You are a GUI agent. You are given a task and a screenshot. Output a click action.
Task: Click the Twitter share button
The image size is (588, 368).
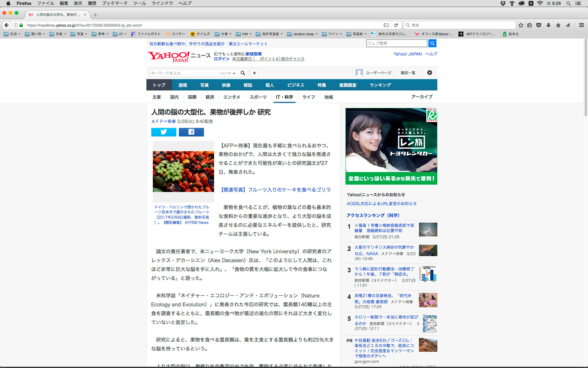tap(164, 132)
